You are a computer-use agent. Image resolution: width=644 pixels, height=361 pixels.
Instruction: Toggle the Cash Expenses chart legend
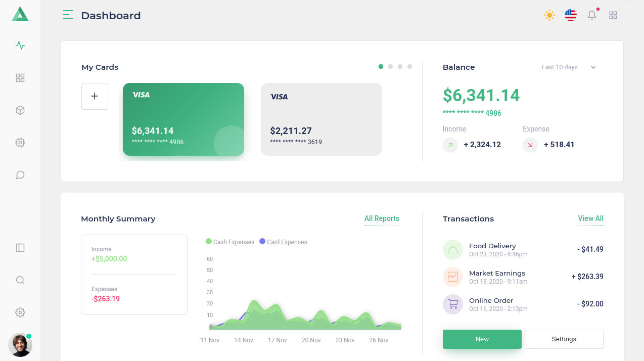[x=230, y=242]
